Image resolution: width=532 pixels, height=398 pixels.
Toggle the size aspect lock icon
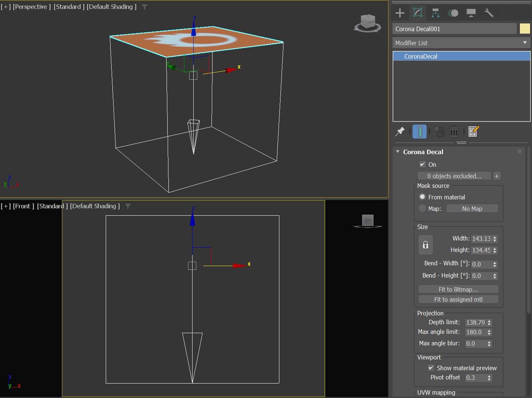click(426, 245)
